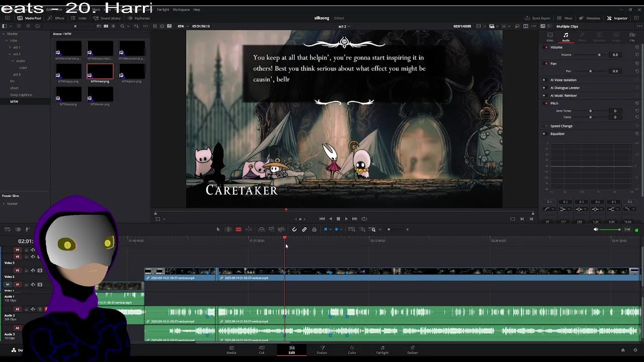Collapse the audio bin
644x362 pixels.
(x=13, y=61)
